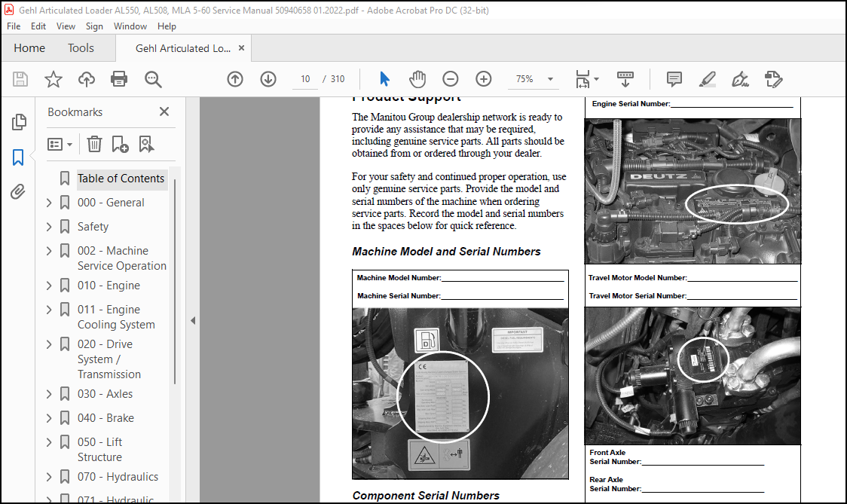Viewport: 847px width, 504px height.
Task: Close the Gehl Articulated Lo... document tab
Action: tap(241, 47)
